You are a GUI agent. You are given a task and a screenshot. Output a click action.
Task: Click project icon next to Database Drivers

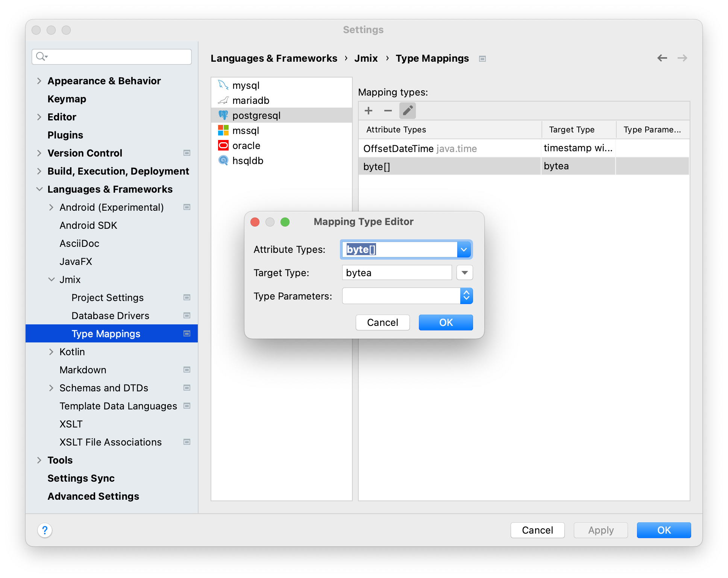tap(187, 316)
